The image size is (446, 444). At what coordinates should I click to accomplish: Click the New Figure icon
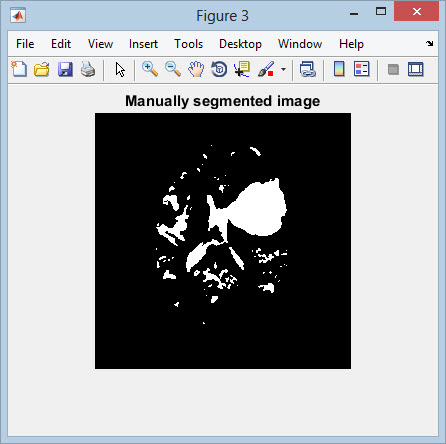pyautogui.click(x=19, y=69)
